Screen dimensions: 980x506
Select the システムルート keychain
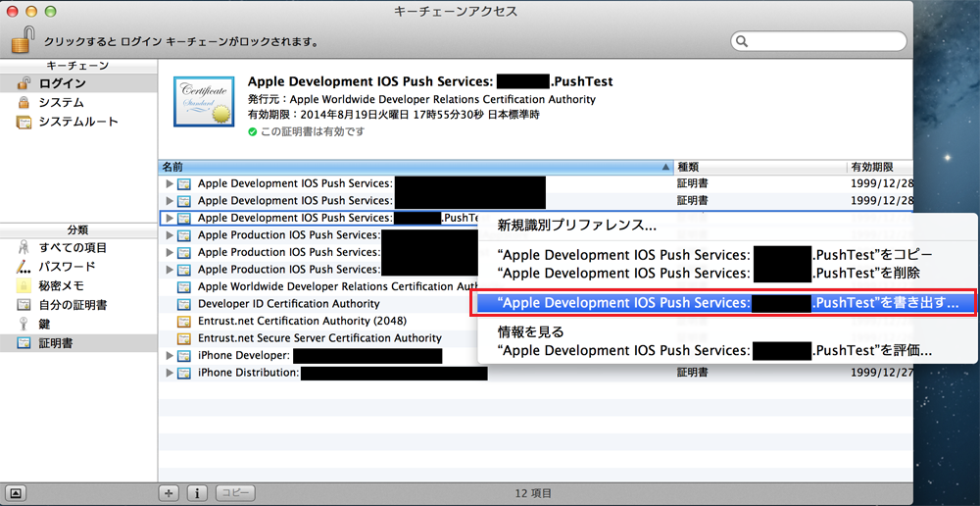(x=78, y=122)
